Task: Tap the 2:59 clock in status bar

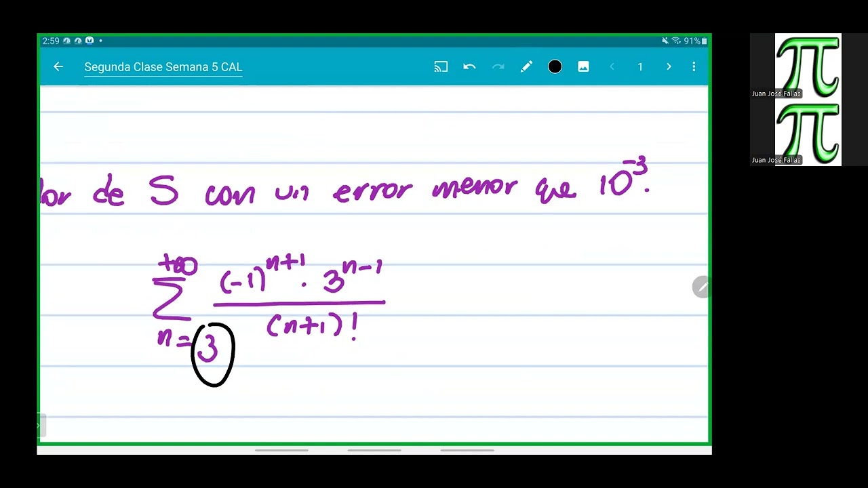Action: point(51,41)
